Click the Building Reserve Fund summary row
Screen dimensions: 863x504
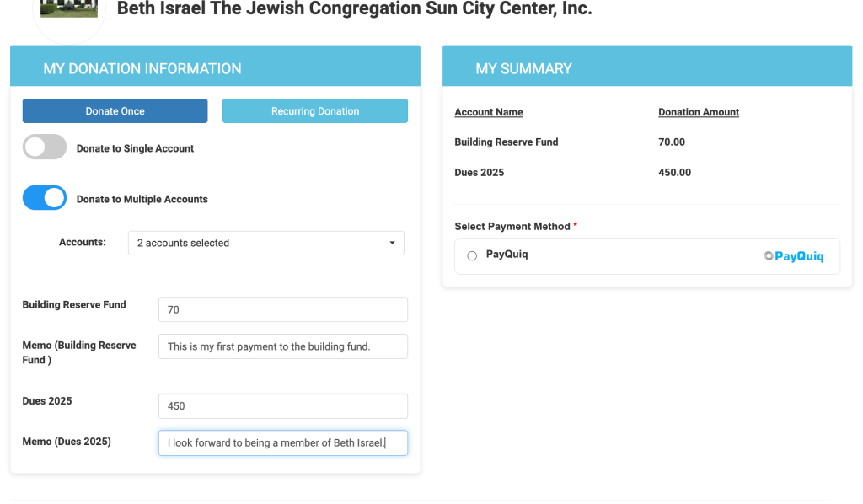pyautogui.click(x=507, y=142)
